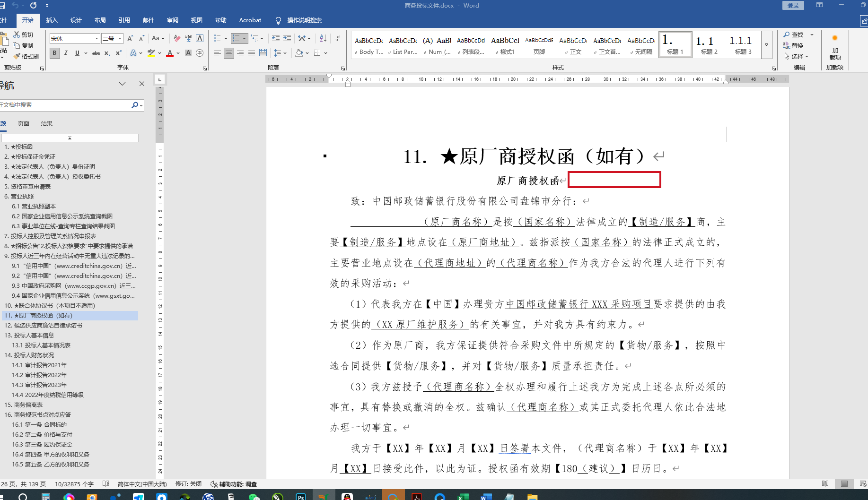The height and width of the screenshot is (500, 868).
Task: Increase paragraph indent
Action: [287, 38]
